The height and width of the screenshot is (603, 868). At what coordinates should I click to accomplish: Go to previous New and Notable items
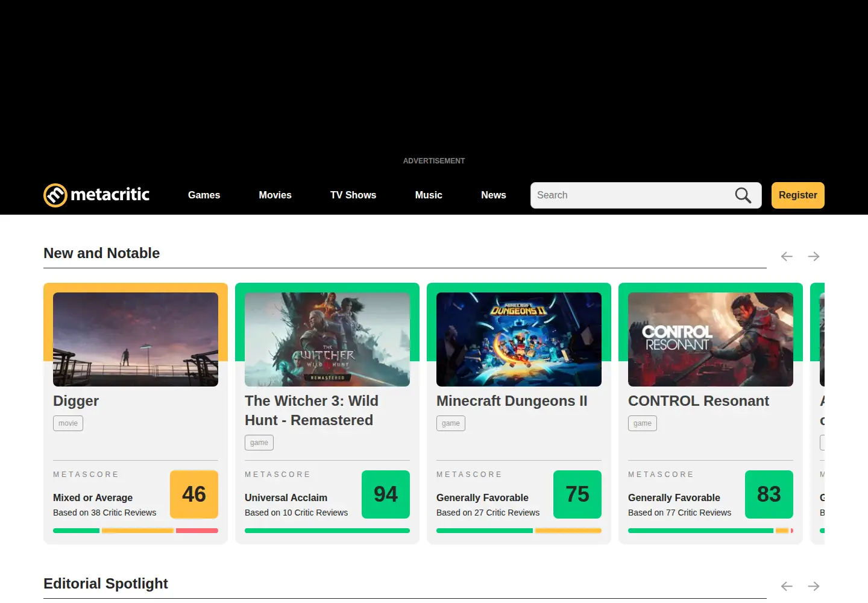[x=787, y=256]
